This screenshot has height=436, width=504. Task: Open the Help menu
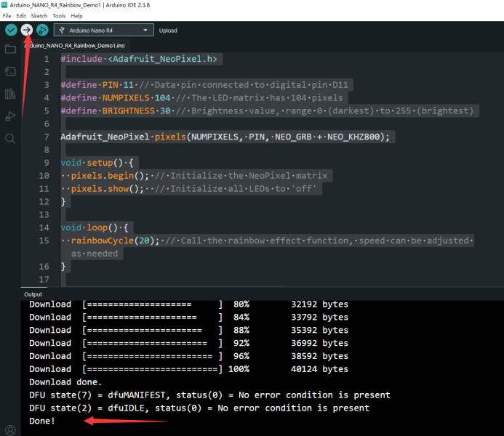pos(76,16)
